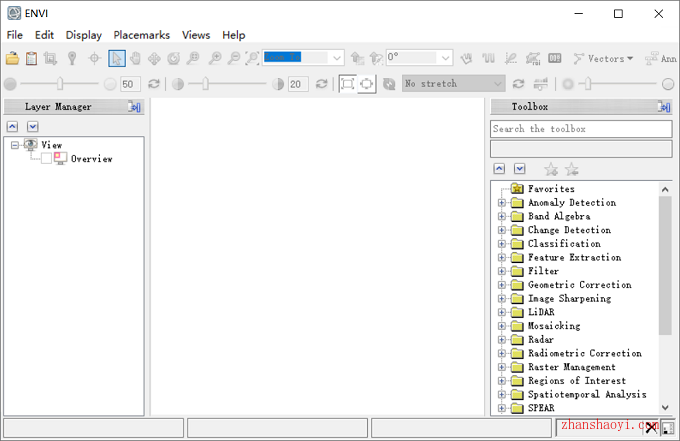Click the North Up arrow icon

click(376, 58)
